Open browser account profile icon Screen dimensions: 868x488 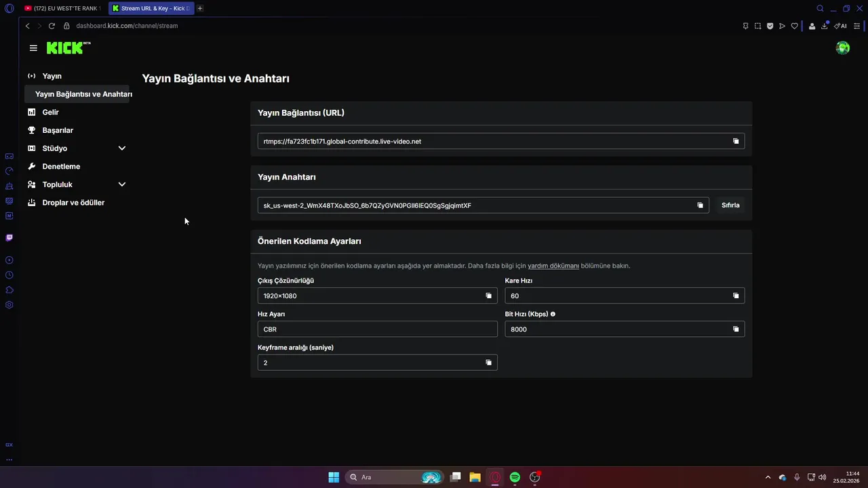(x=812, y=26)
